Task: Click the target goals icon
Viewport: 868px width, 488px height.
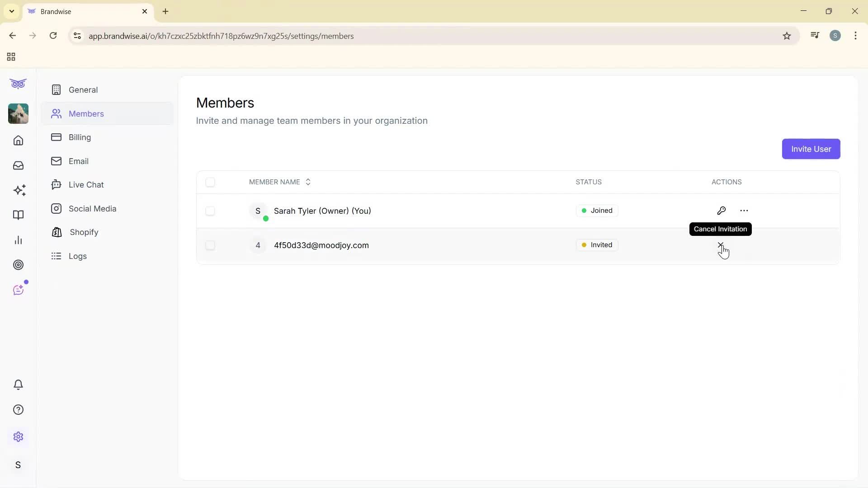Action: click(x=18, y=265)
